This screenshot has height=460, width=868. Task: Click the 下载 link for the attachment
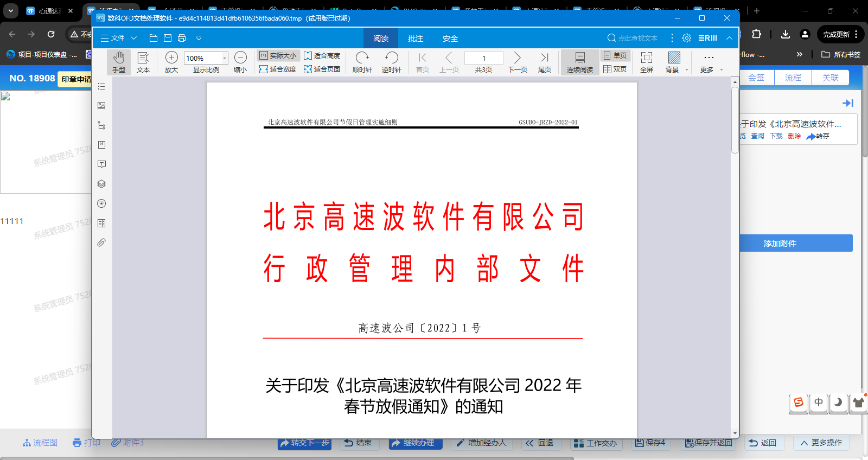[x=776, y=136]
